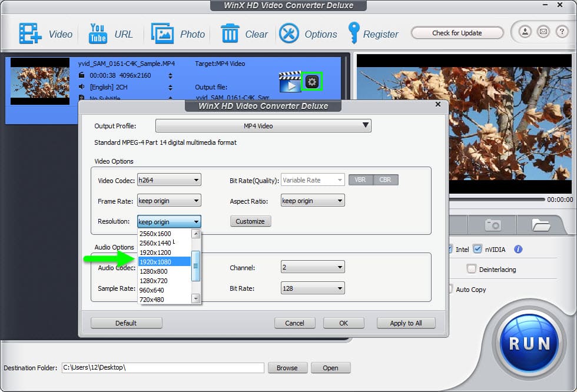The height and width of the screenshot is (392, 577).
Task: Open the audio Channel dropdown
Action: tap(313, 267)
